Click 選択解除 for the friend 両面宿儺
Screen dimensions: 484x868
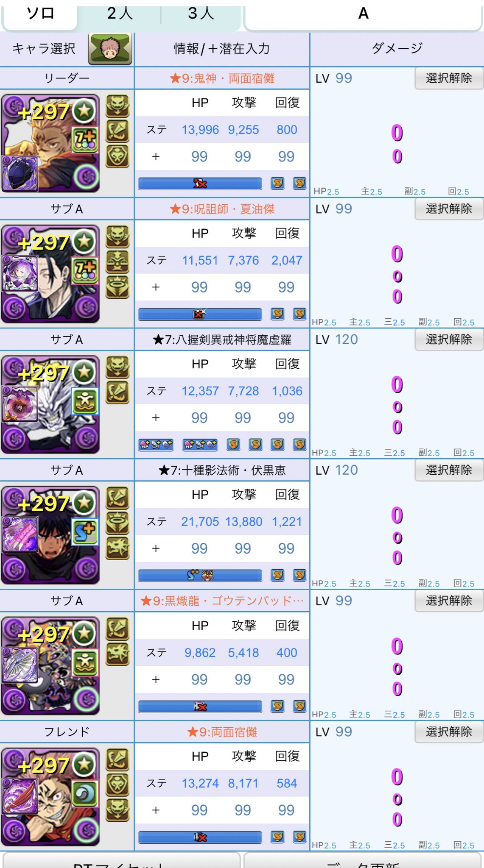point(449,732)
